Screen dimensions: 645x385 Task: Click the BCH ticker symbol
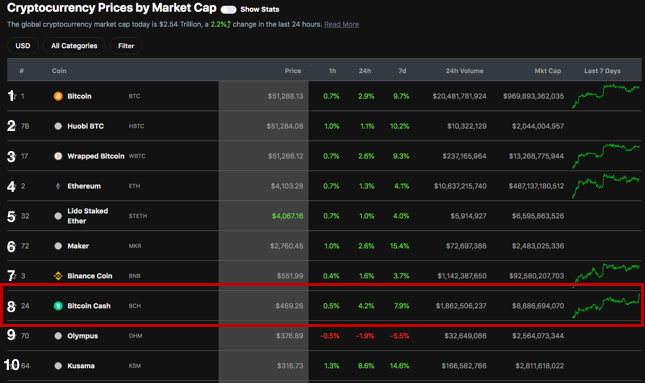coord(135,306)
